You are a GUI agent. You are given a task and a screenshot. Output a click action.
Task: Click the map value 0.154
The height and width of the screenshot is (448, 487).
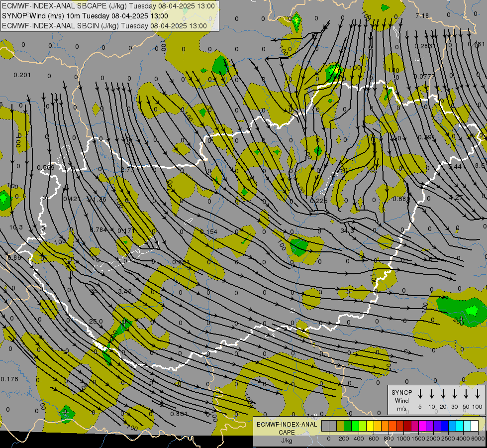[209, 231]
